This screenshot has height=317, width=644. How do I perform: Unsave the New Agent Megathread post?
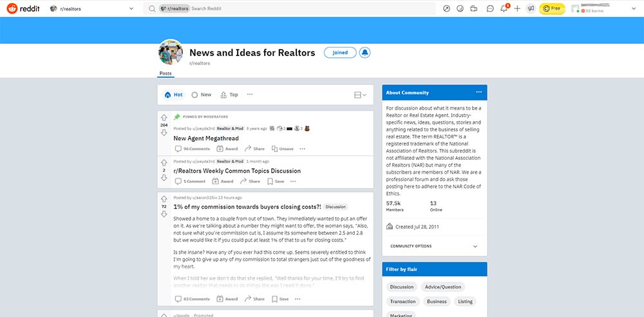tap(282, 149)
